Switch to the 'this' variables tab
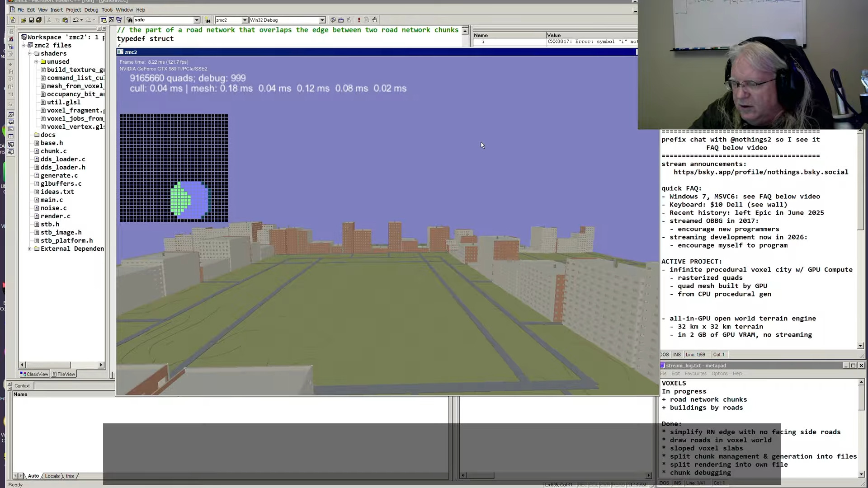This screenshot has width=868, height=488. pos(70,476)
